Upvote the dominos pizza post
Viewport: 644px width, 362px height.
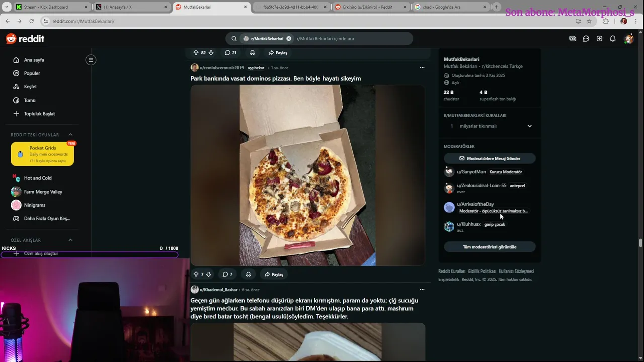click(196, 274)
